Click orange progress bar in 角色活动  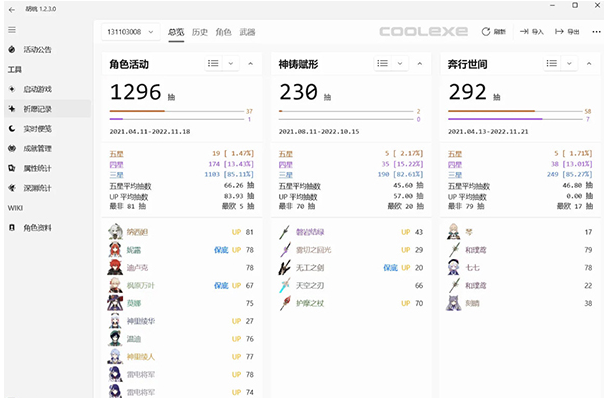click(177, 111)
